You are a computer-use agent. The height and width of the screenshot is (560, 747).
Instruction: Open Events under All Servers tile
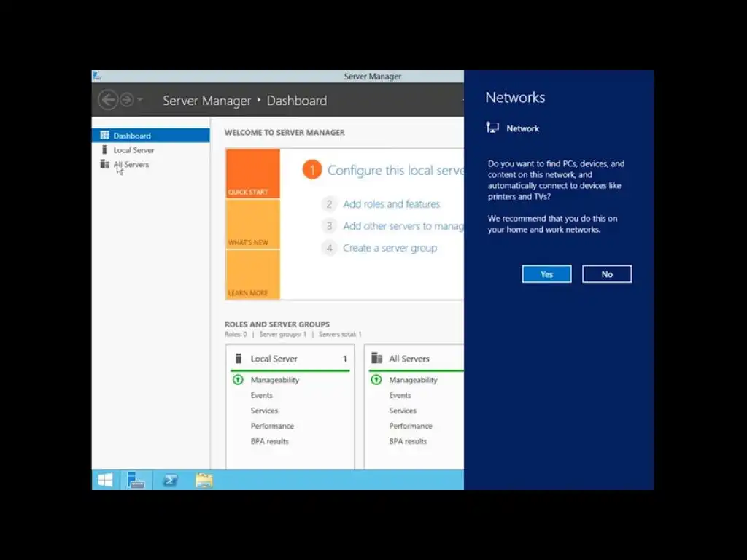400,395
